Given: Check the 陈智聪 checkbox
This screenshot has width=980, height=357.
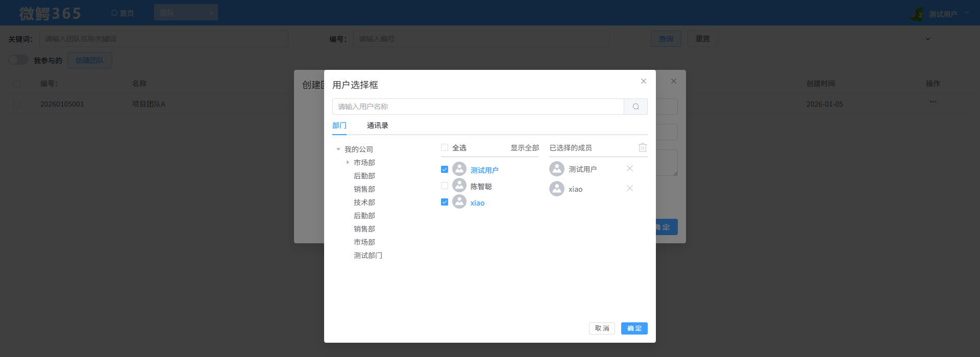Looking at the screenshot, I should [x=445, y=186].
